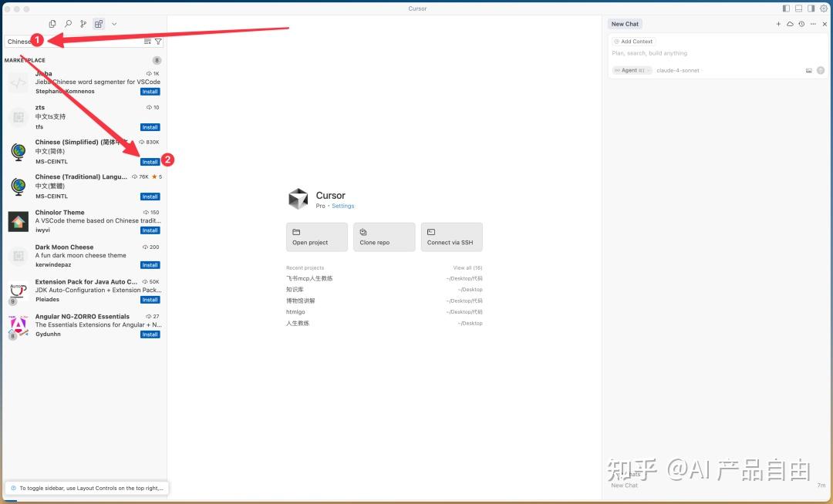Open the chat pane more options menu
Image resolution: width=833 pixels, height=504 pixels.
point(813,24)
